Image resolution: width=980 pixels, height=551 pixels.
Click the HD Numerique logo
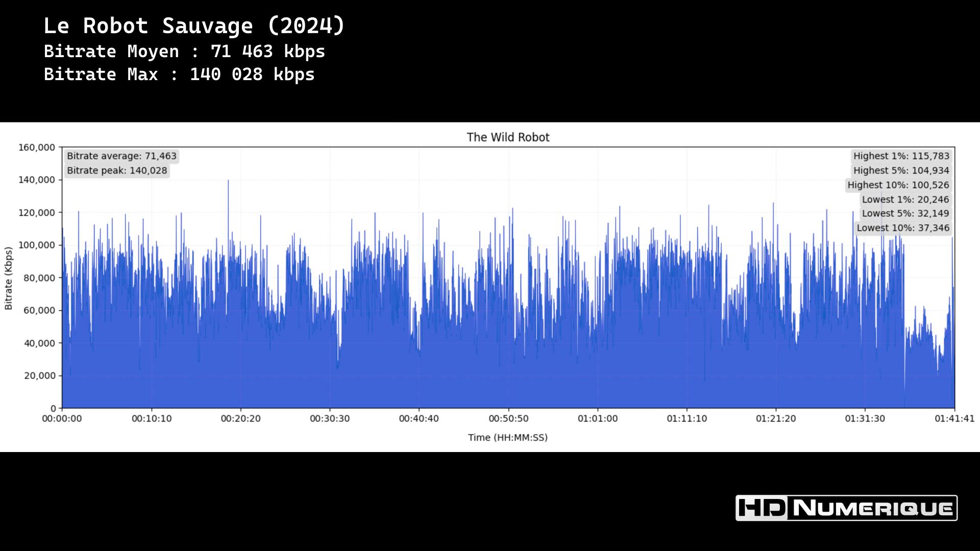[x=846, y=508]
